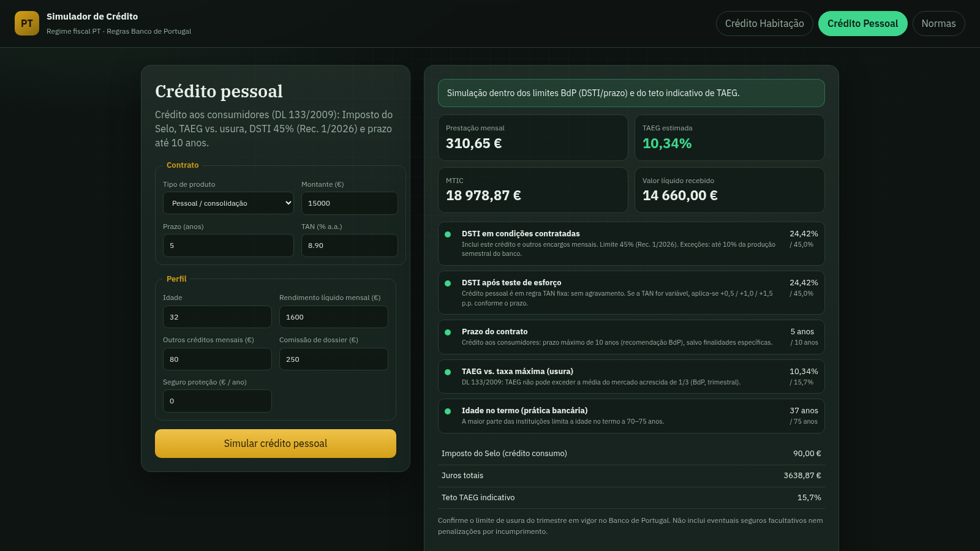This screenshot has height=551, width=980.
Task: Click the Perfil section label
Action: (176, 279)
